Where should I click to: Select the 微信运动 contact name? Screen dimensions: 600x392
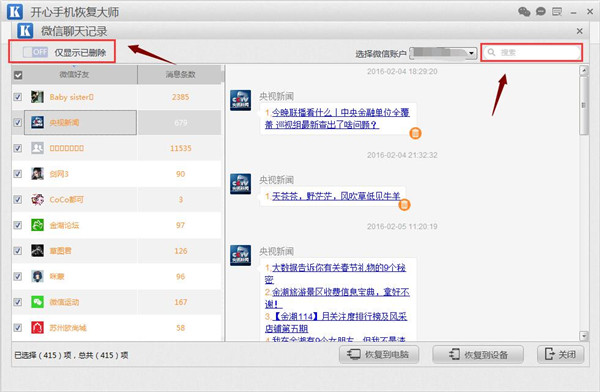click(64, 302)
